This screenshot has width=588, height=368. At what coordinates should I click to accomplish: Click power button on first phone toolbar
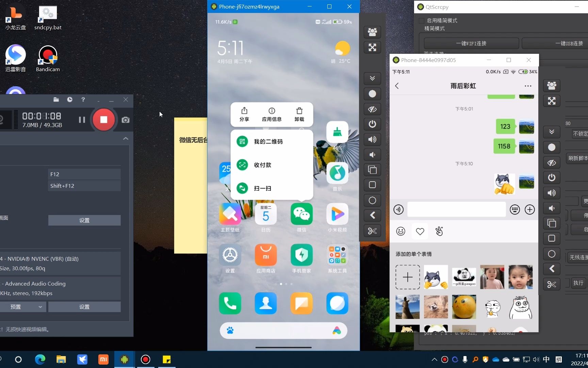click(372, 124)
